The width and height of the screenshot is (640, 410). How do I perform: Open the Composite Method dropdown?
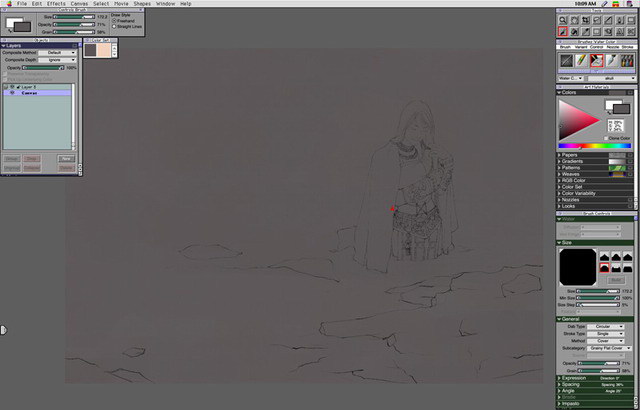[x=57, y=53]
